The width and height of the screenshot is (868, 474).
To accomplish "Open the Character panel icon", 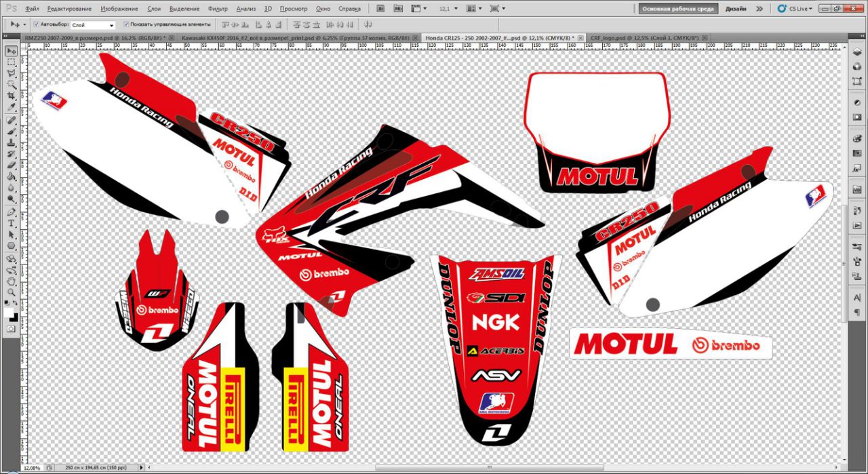I will [x=857, y=299].
